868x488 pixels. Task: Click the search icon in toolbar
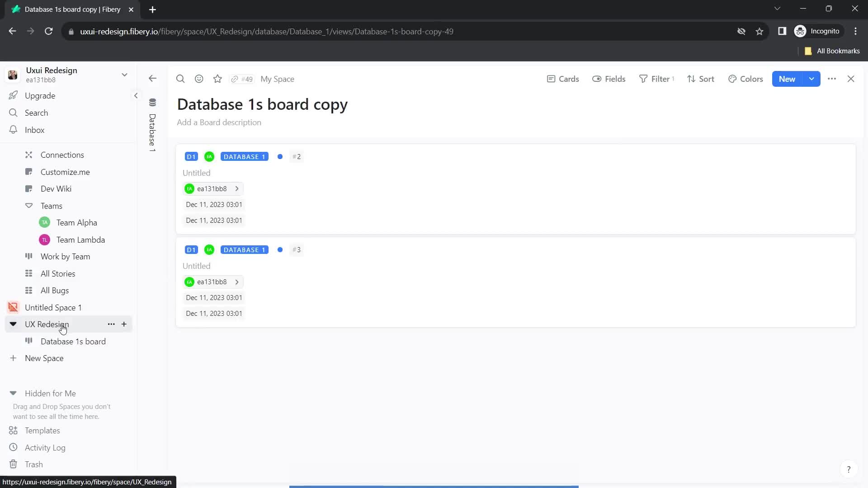click(x=180, y=78)
